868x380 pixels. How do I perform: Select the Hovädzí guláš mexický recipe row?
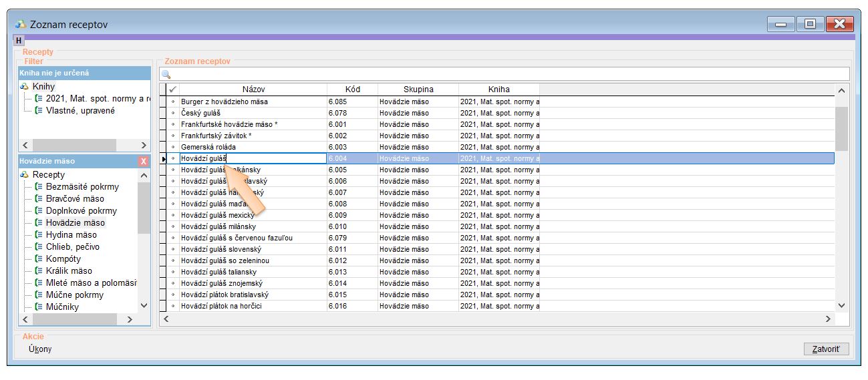tap(218, 215)
